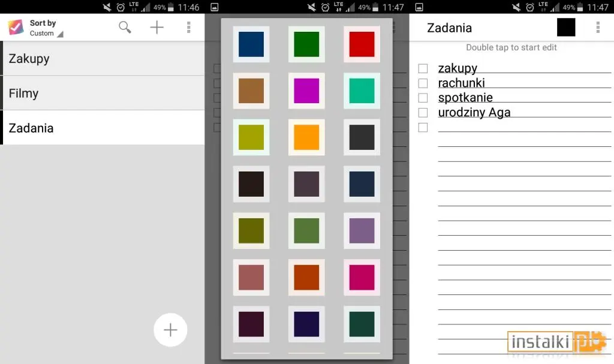Pick the burnt orange color swatch
Viewport: 614px width, 364px height.
pos(306,277)
